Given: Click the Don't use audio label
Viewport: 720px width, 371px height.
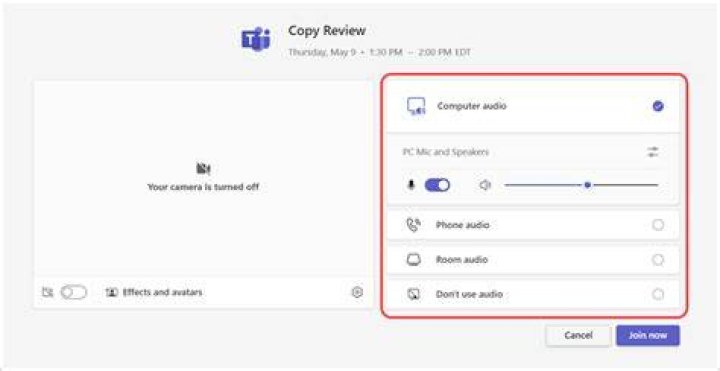Looking at the screenshot, I should click(x=469, y=294).
